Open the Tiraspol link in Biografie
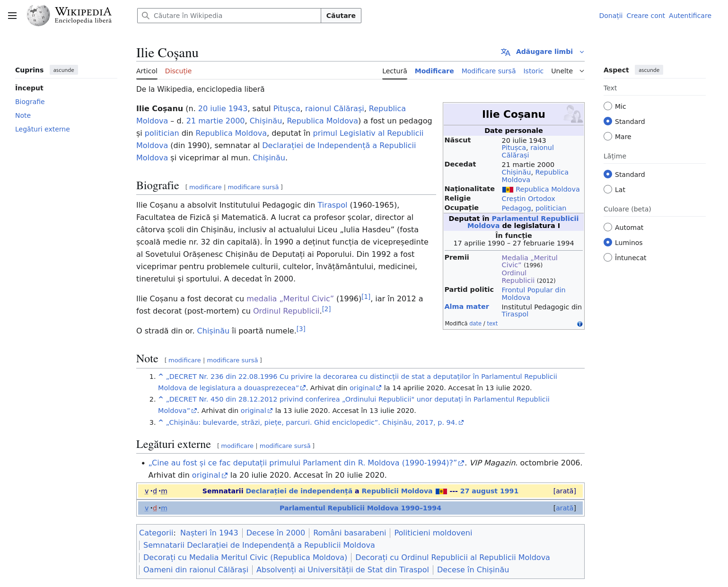The height and width of the screenshot is (587, 728). click(x=333, y=205)
